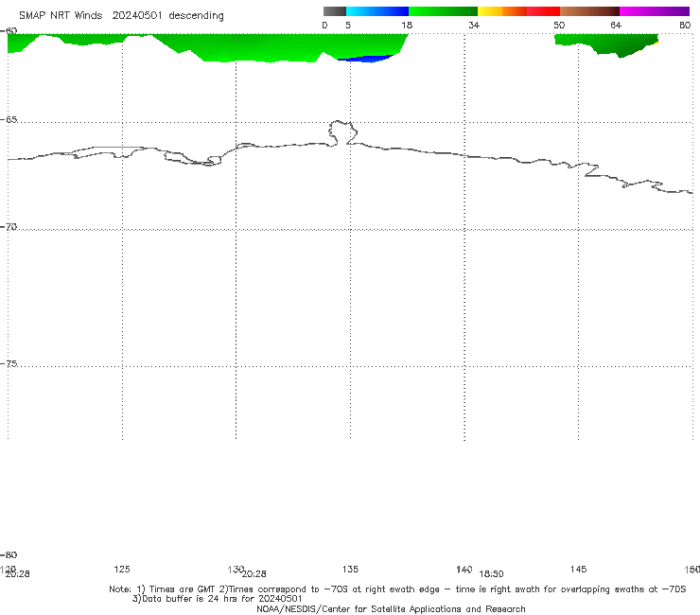Click the swath time '20:28' near longitude 130

tap(254, 574)
